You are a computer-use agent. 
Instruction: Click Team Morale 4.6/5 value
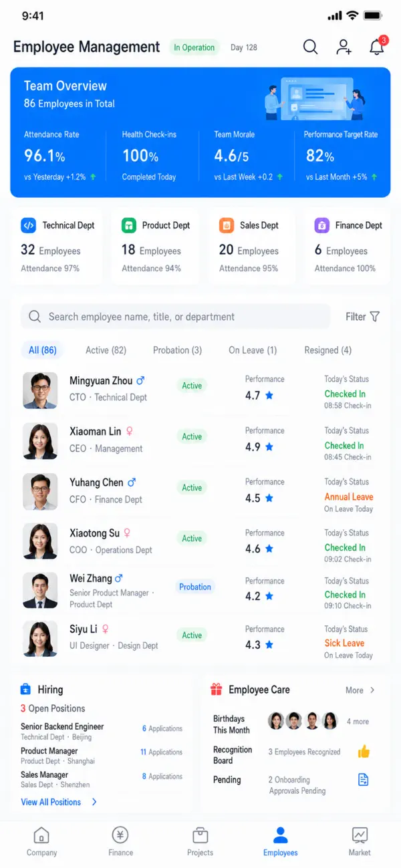231,156
